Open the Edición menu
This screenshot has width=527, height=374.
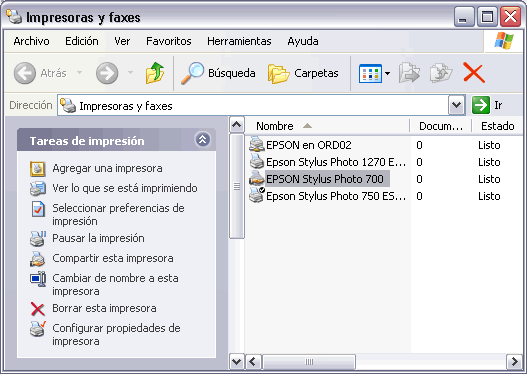(x=82, y=41)
